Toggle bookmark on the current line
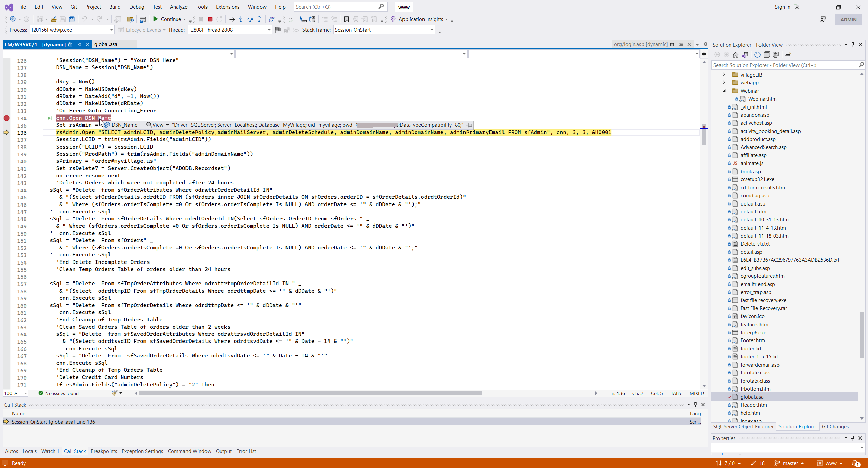868x468 pixels. coord(346,19)
